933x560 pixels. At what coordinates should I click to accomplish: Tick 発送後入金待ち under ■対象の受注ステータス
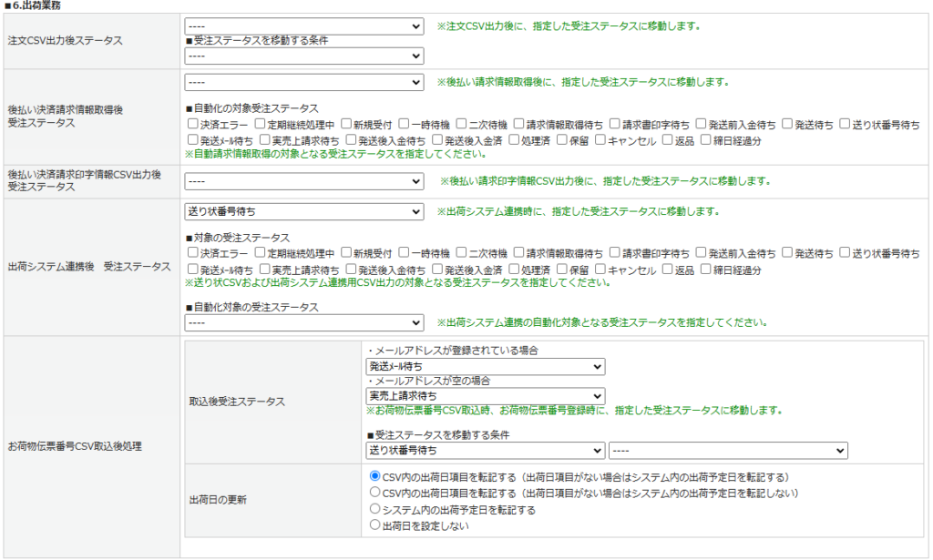tap(352, 270)
